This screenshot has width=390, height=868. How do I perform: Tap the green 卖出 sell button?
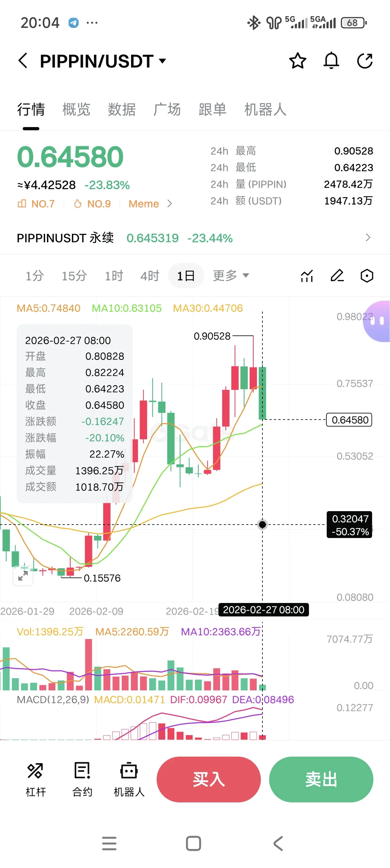pos(321,779)
